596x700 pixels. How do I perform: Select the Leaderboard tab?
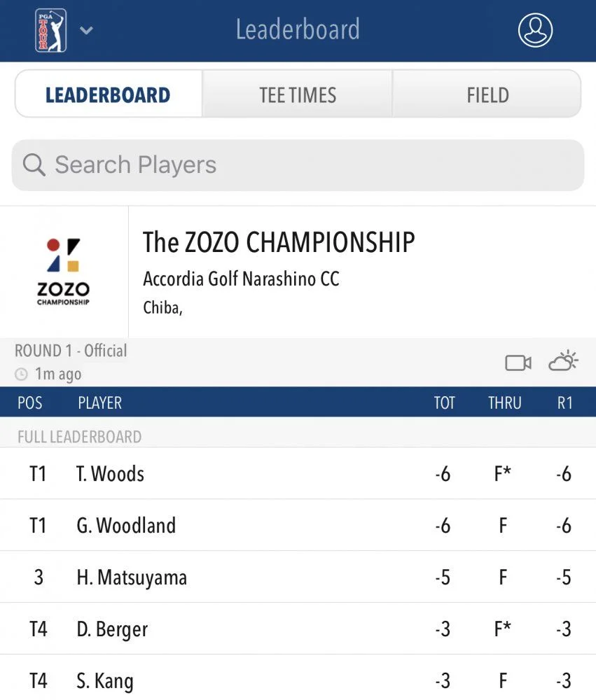click(108, 94)
